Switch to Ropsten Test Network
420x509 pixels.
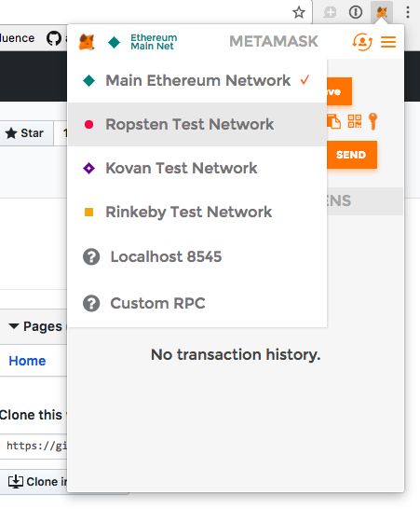pos(197,124)
